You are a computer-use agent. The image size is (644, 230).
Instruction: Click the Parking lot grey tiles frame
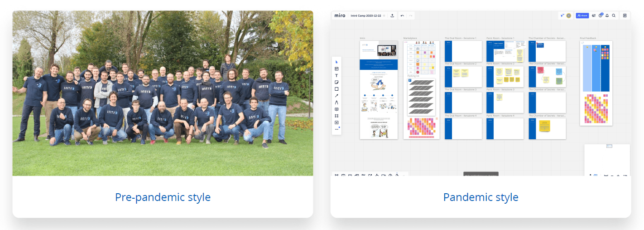(422, 97)
